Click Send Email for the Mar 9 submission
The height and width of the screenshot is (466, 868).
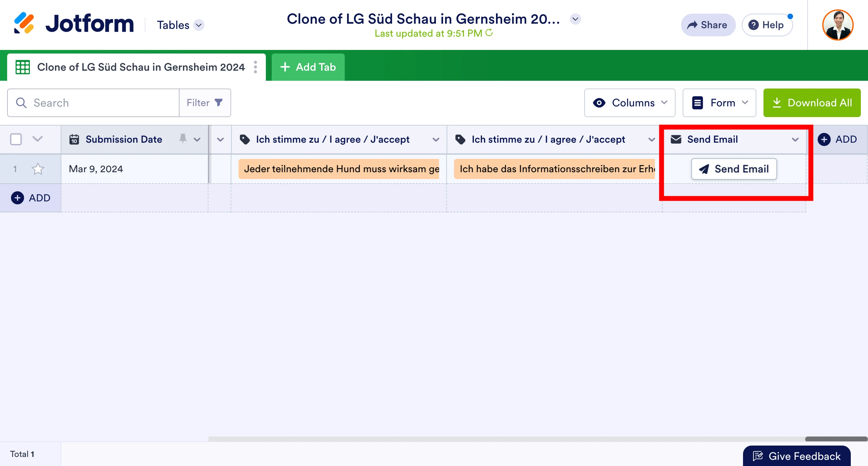[734, 169]
